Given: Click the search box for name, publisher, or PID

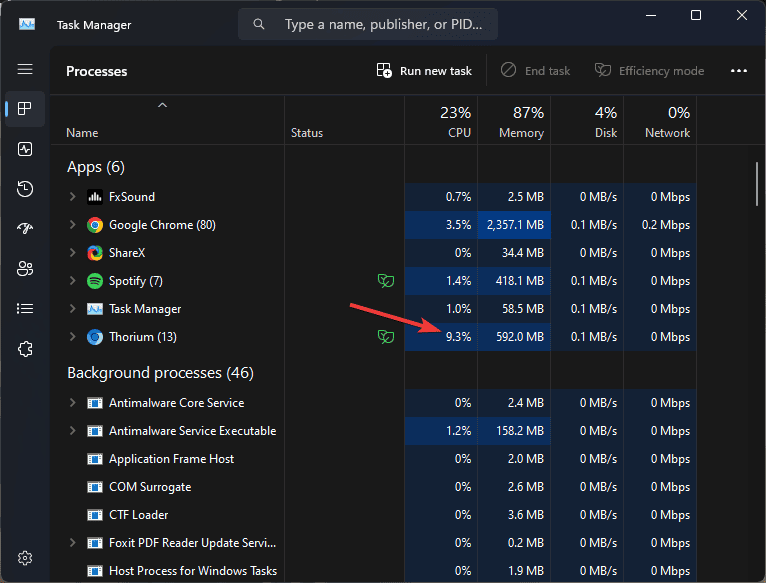Looking at the screenshot, I should 368,24.
